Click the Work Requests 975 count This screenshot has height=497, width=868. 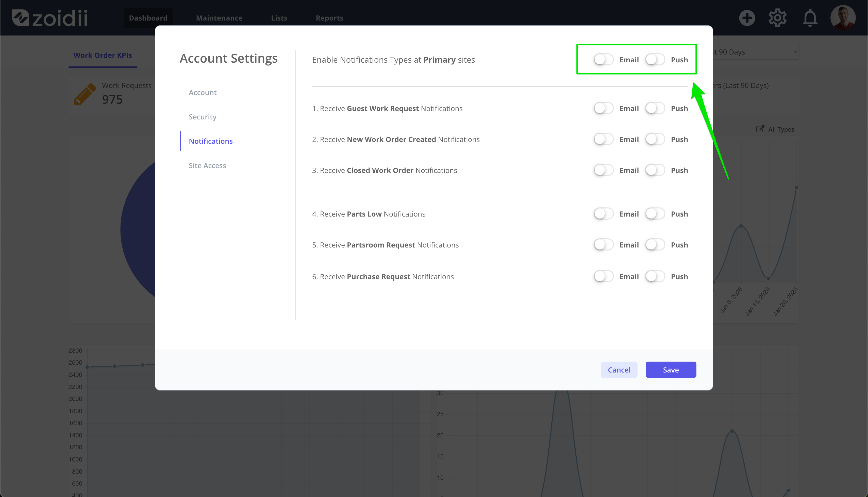tap(112, 99)
